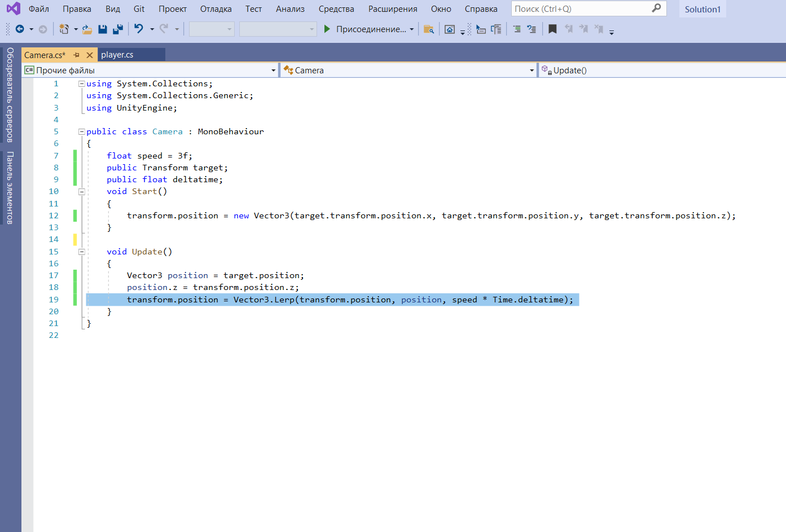Viewport: 786px width, 532px height.
Task: Undo the last edit
Action: (139, 28)
